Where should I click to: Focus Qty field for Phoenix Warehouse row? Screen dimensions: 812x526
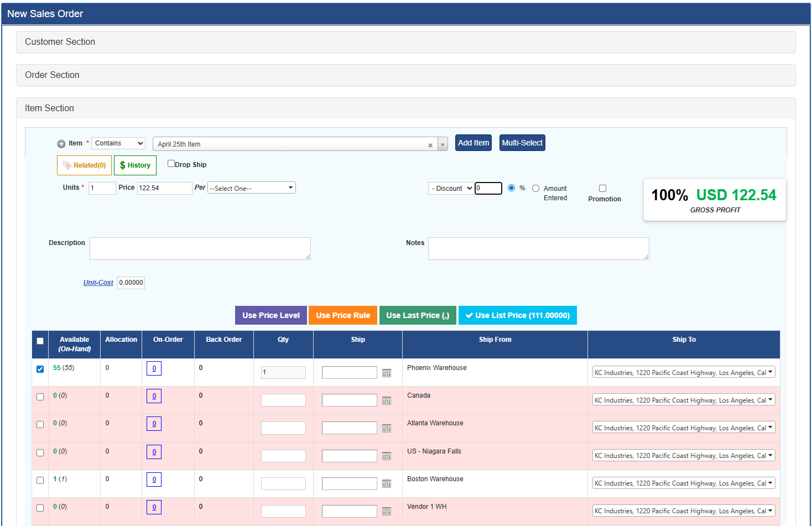pos(283,373)
